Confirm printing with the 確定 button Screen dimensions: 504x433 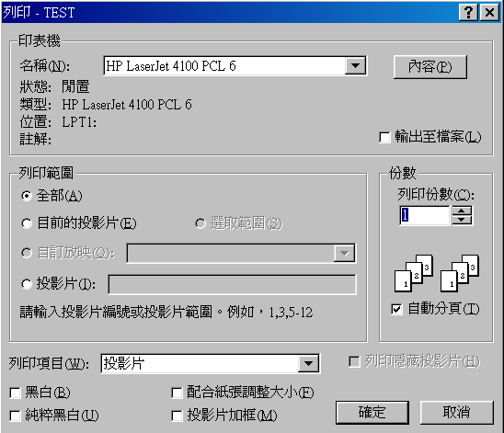(x=372, y=413)
